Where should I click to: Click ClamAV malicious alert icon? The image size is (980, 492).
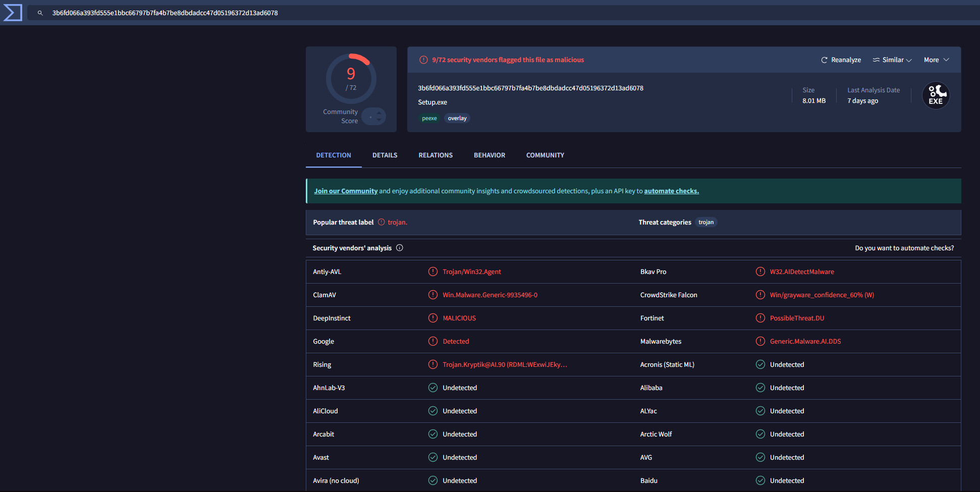(x=433, y=295)
